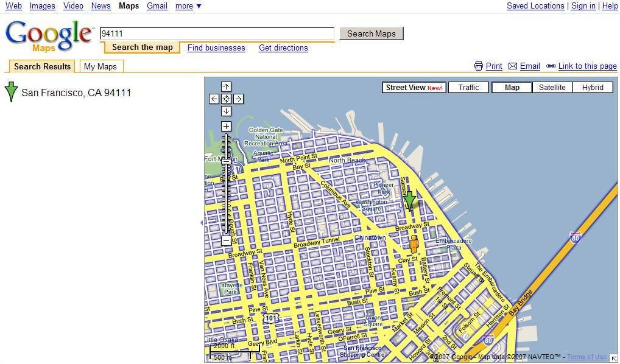
Task: Collapse the left panel arrow
Action: coord(202,223)
